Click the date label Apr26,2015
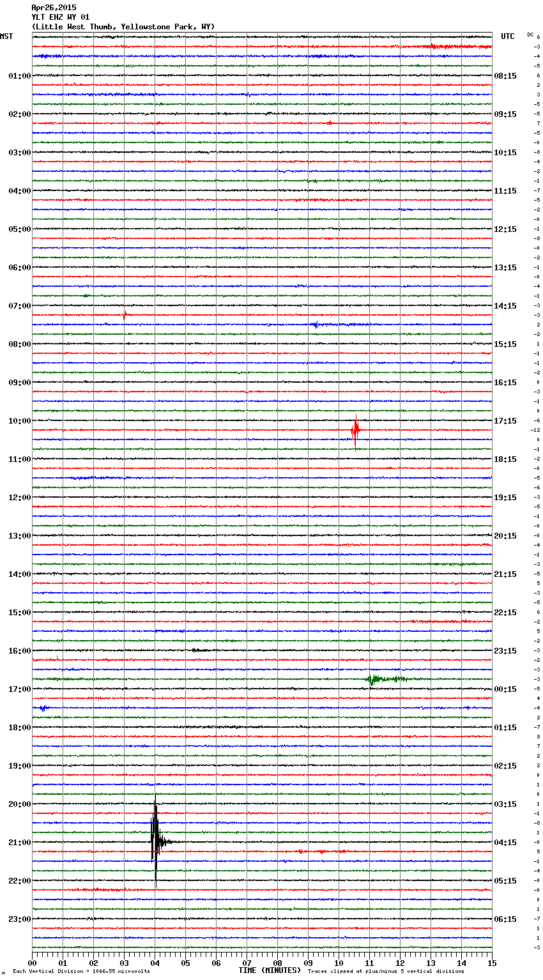Image resolution: width=543 pixels, height=980 pixels. 54,8
